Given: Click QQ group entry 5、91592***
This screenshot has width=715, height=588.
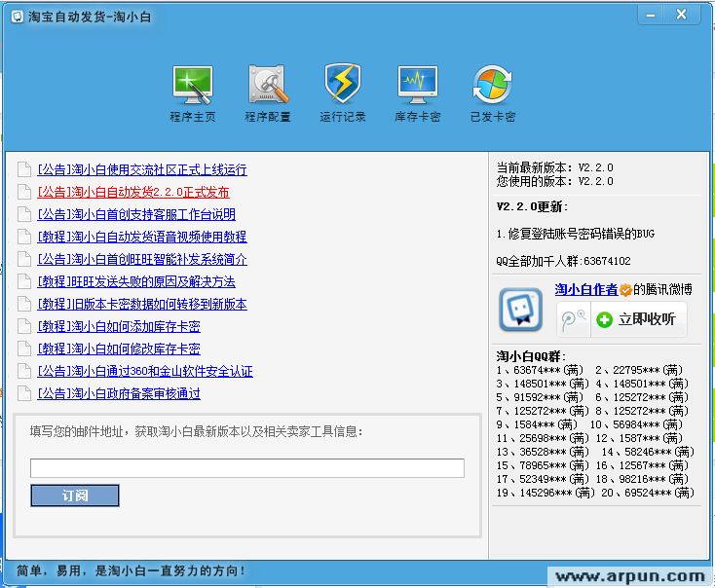Looking at the screenshot, I should pyautogui.click(x=540, y=397).
